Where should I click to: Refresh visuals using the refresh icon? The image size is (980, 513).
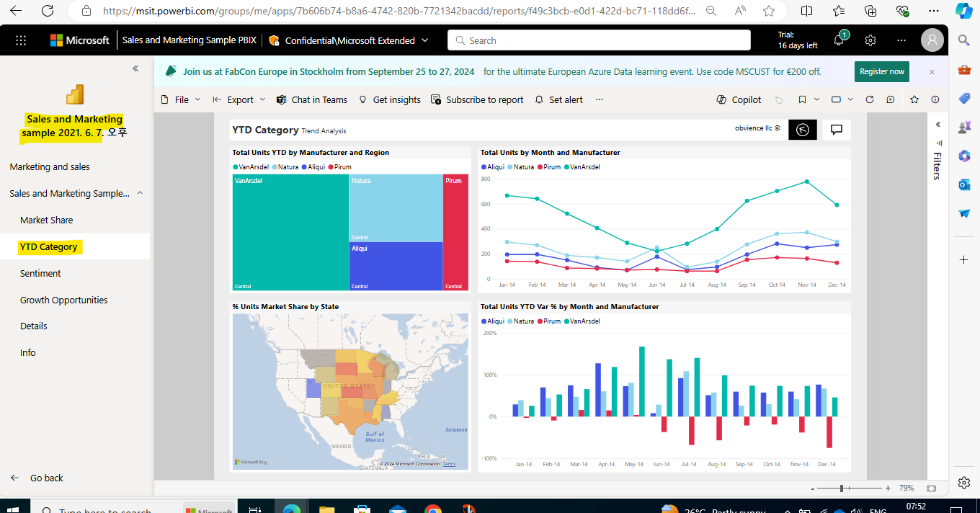870,99
